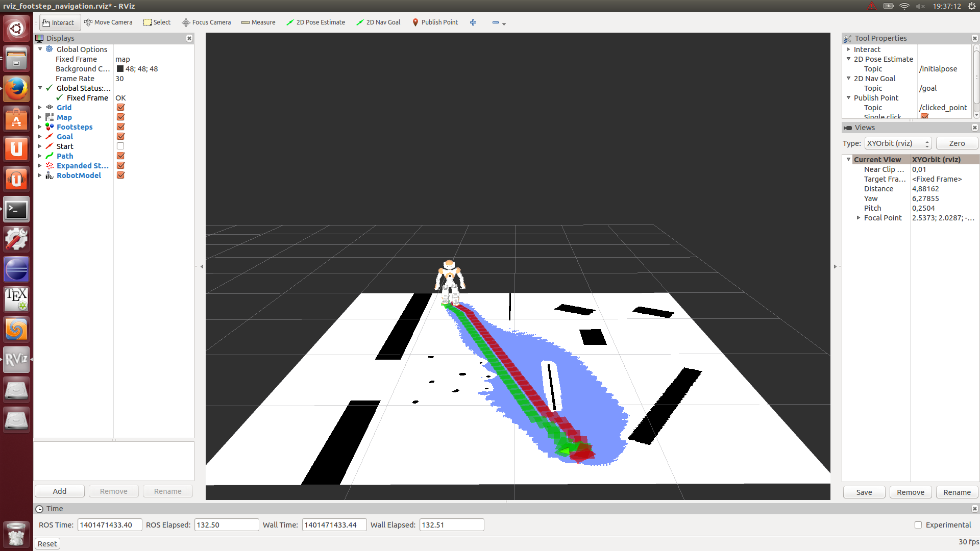
Task: Select the 2D Pose Estimate tool
Action: [x=316, y=22]
